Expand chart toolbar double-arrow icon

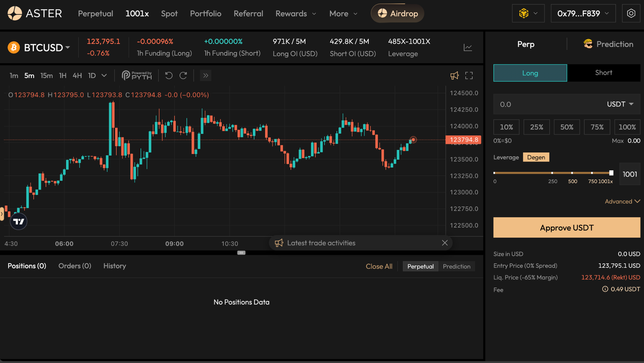pyautogui.click(x=206, y=75)
